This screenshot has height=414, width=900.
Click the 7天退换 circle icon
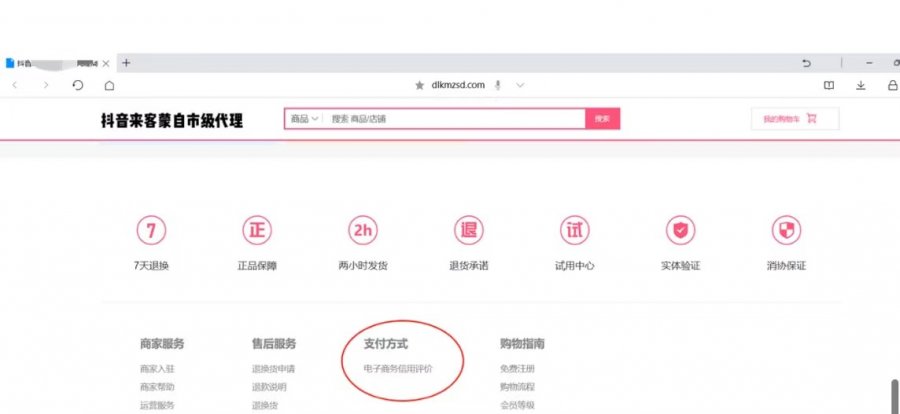tap(151, 231)
